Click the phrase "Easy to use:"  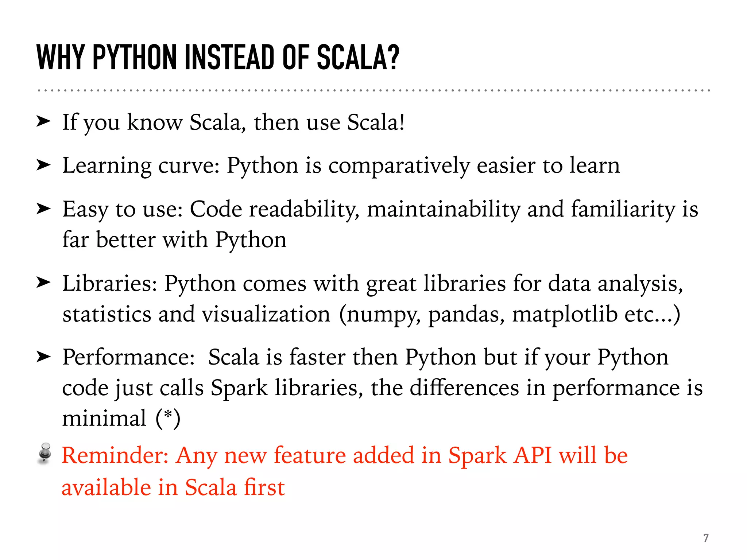tap(123, 210)
